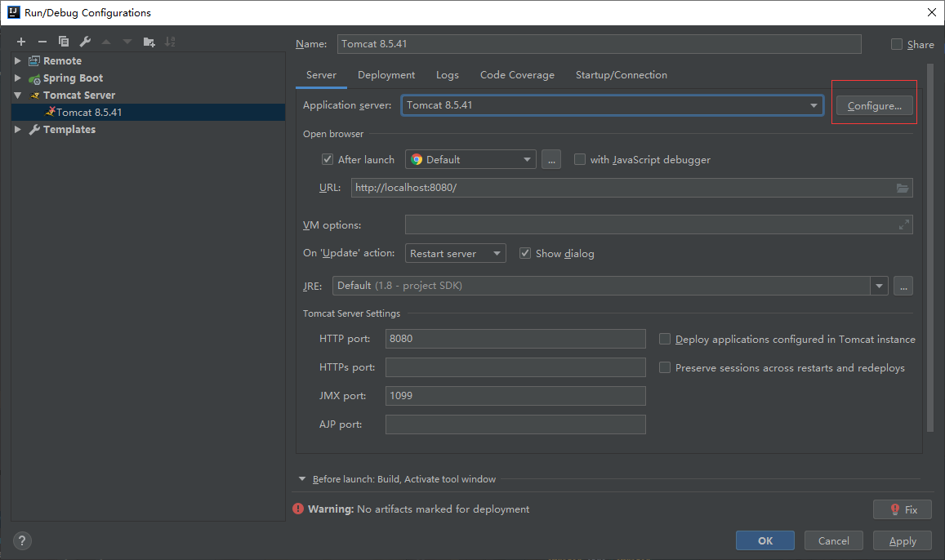Click the Cancel button
This screenshot has width=945, height=560.
coord(833,540)
